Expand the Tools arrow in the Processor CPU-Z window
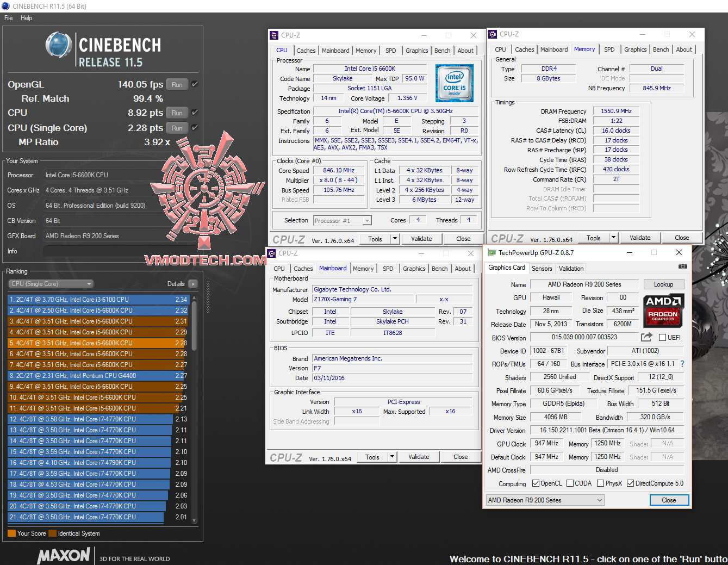The height and width of the screenshot is (565, 728). tap(395, 239)
